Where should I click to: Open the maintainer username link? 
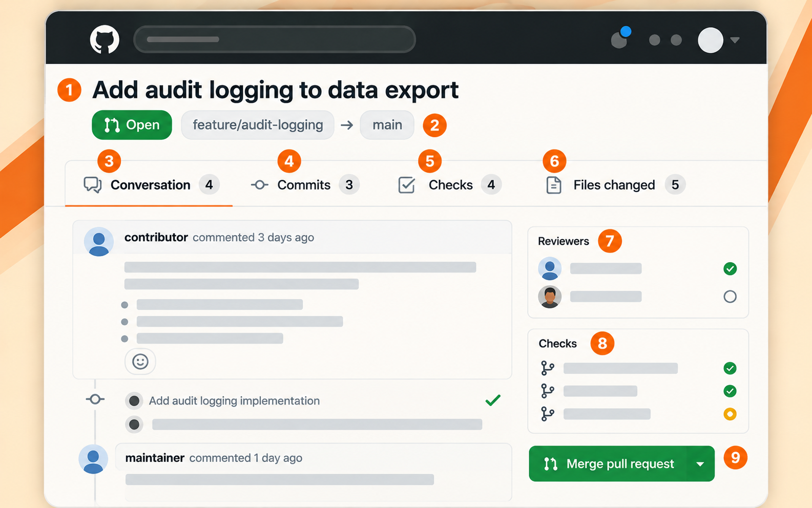tap(155, 458)
